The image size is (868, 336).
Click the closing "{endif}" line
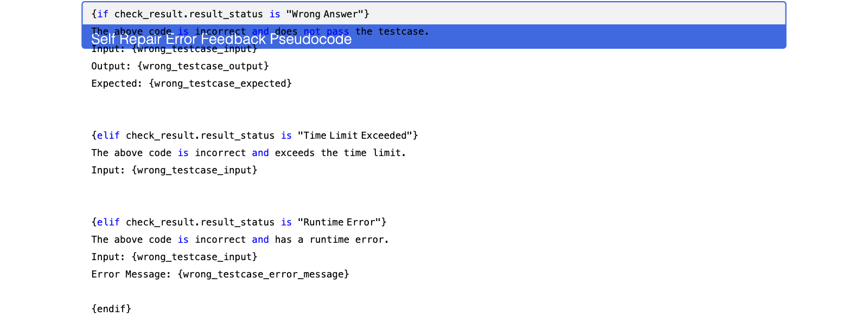111,309
